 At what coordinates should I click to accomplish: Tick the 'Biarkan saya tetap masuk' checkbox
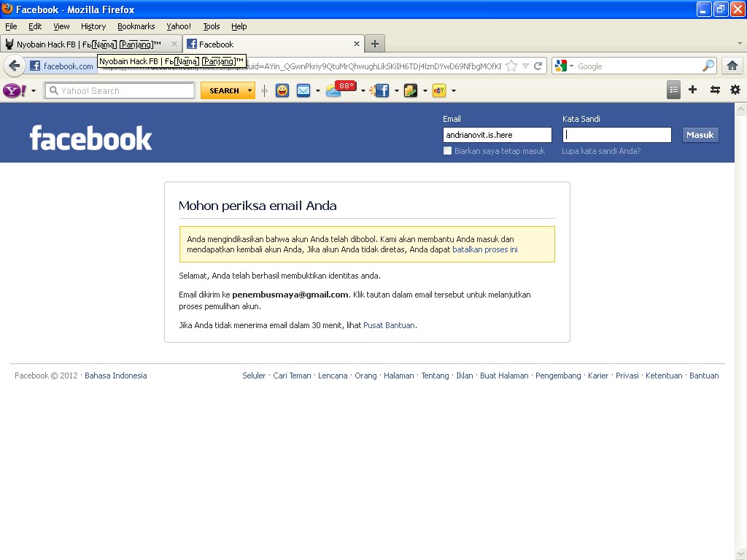tap(447, 151)
